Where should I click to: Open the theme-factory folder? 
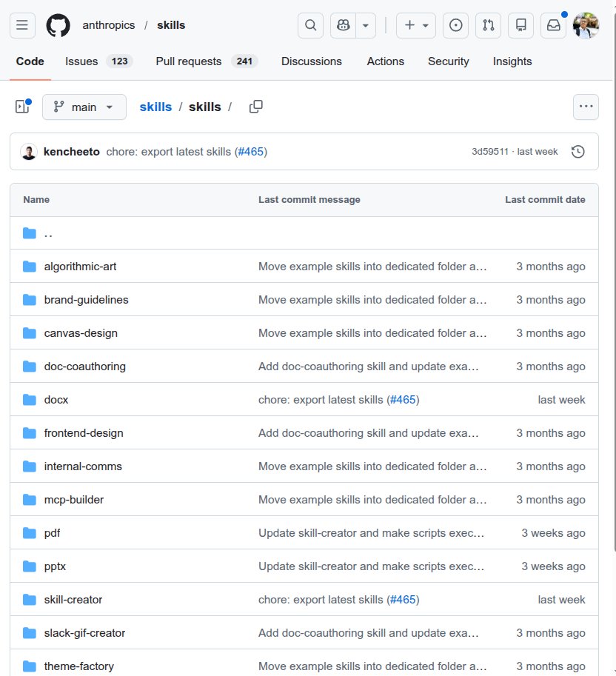click(x=79, y=666)
